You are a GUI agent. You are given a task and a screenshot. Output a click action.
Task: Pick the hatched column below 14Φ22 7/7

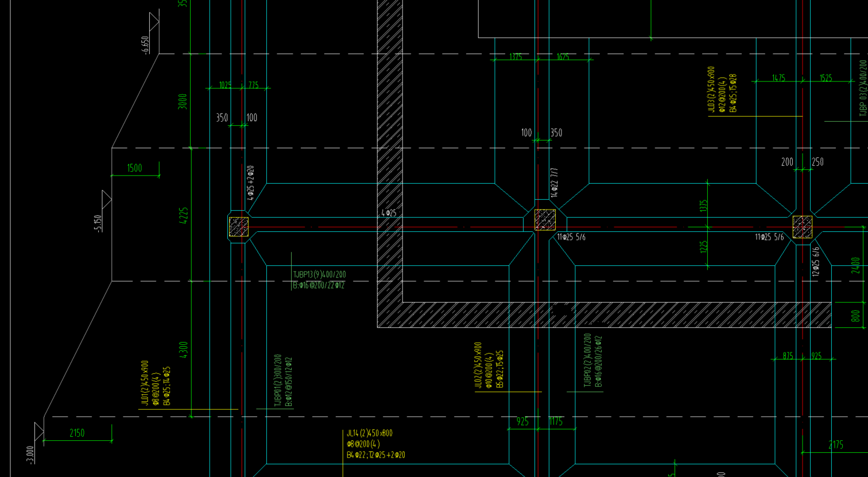coord(545,220)
